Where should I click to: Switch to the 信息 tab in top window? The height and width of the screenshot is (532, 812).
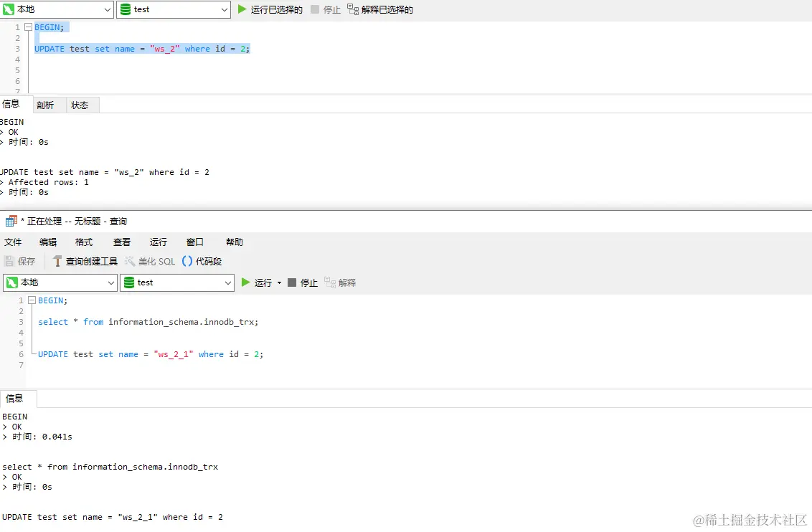pos(11,104)
